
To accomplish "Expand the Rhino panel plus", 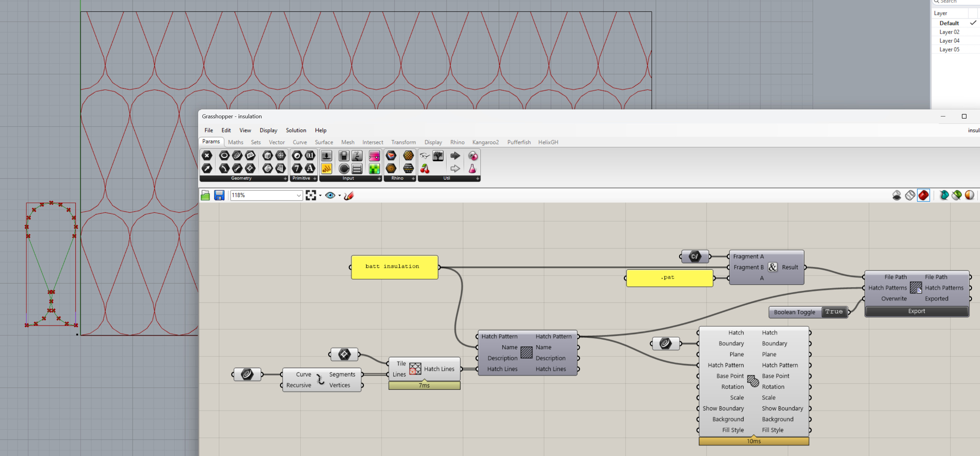I will [x=413, y=178].
